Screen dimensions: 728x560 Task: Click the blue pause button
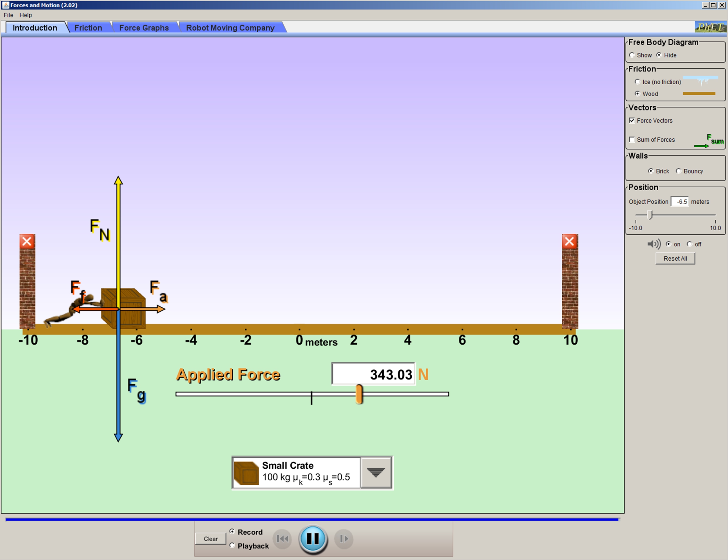[313, 539]
